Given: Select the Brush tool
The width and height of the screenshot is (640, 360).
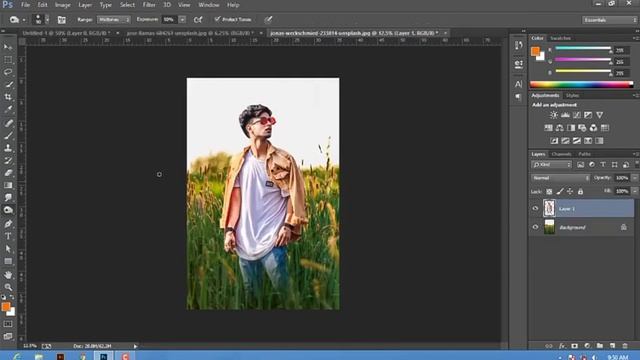Looking at the screenshot, I should [x=8, y=136].
